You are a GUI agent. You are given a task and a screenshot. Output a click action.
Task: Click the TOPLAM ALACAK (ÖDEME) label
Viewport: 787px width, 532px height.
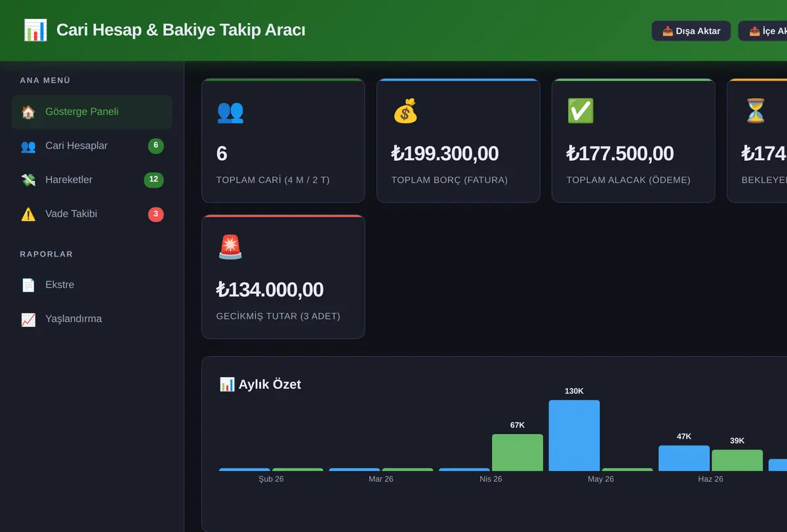click(x=628, y=180)
